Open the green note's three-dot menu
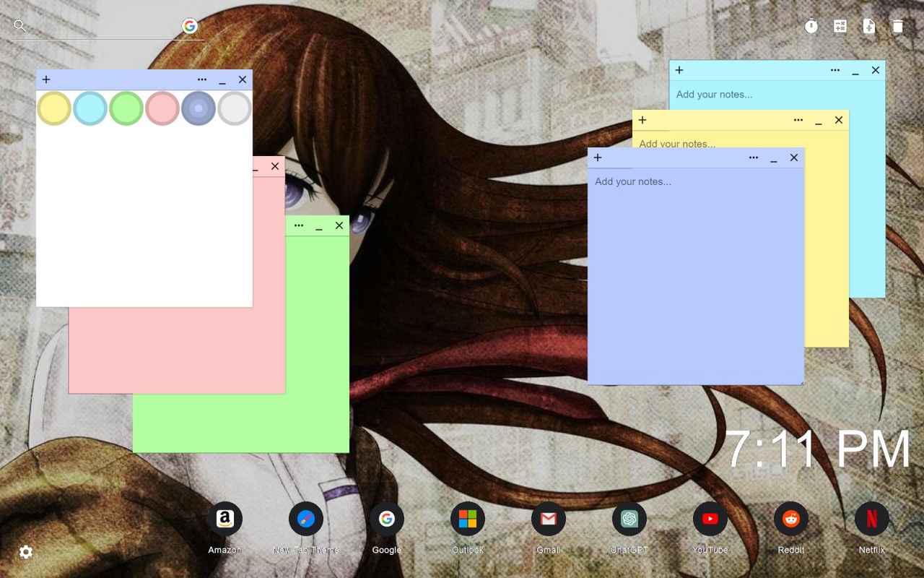This screenshot has height=578, width=924. tap(299, 225)
